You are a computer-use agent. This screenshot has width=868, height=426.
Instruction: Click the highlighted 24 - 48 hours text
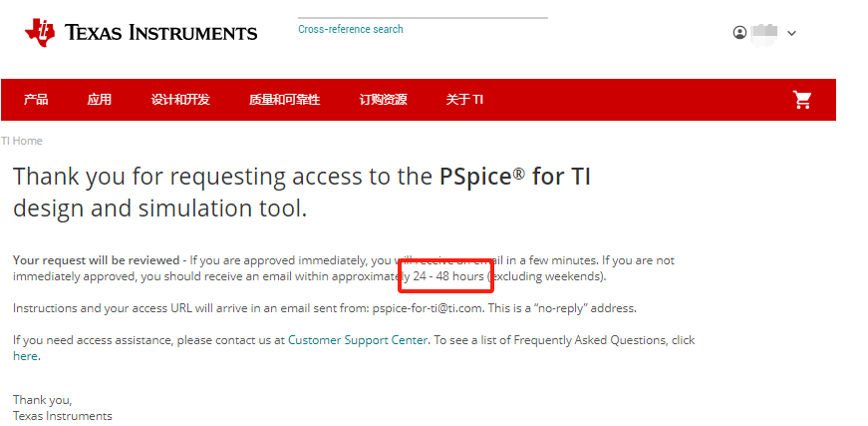coord(448,276)
